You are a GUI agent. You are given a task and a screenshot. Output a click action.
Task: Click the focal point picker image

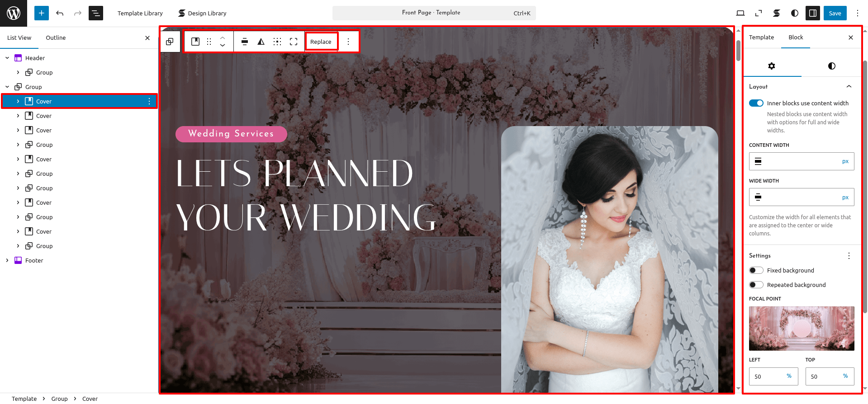(x=802, y=329)
